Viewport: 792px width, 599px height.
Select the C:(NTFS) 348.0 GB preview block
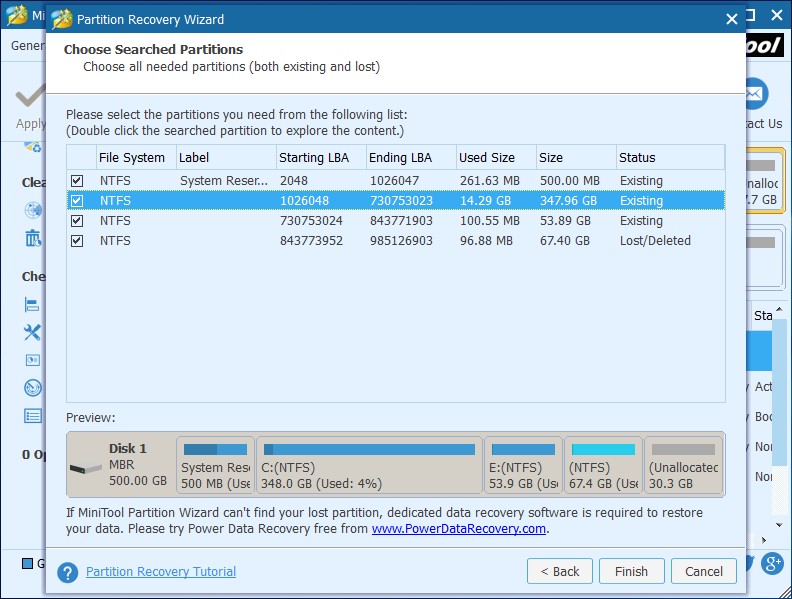[x=369, y=465]
